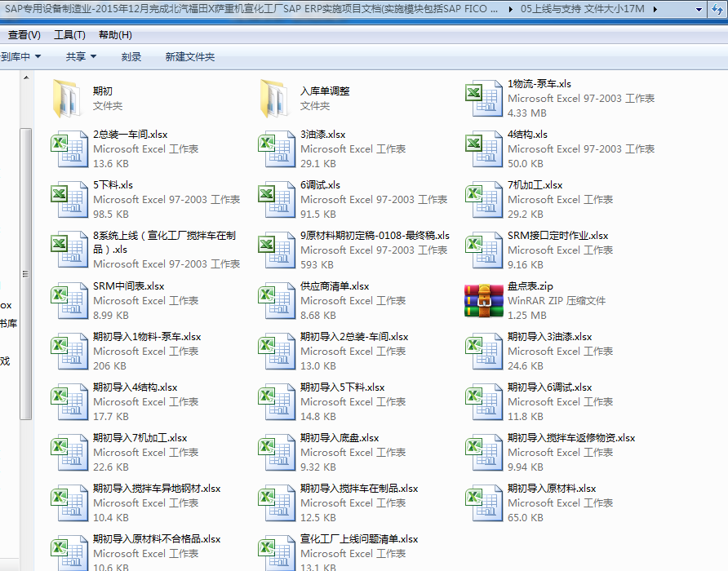Select the 供应商清单.xlsx file icon
Screen dimensions: 728x571
point(277,301)
